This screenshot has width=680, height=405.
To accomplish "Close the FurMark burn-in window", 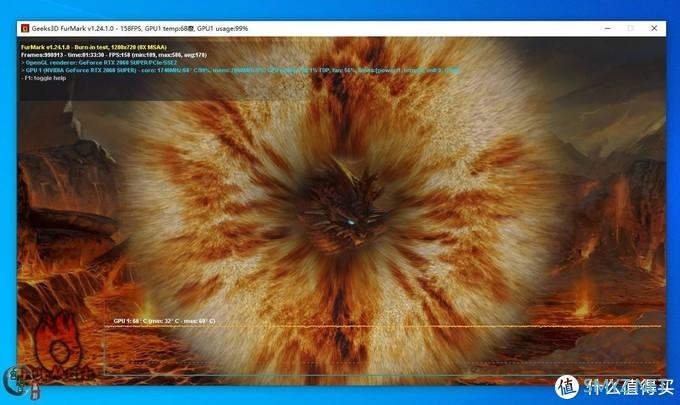I will [x=654, y=28].
